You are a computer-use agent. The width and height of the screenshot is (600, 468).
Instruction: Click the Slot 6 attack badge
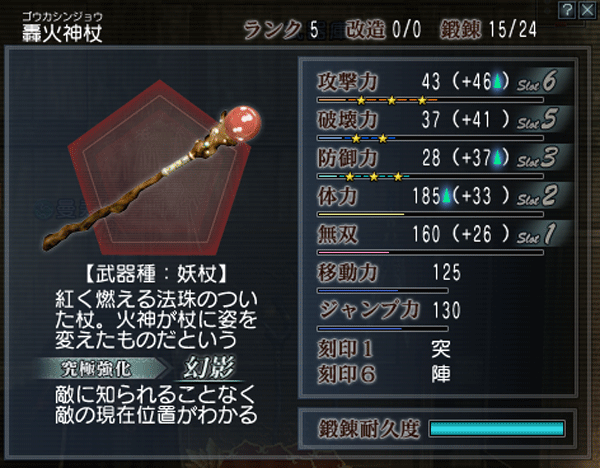[540, 82]
